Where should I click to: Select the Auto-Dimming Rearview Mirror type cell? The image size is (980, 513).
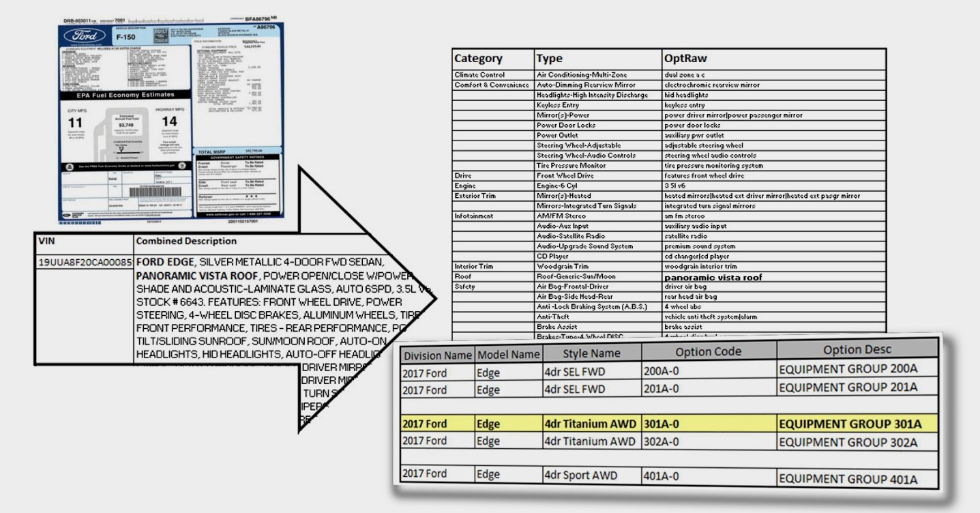pos(597,85)
